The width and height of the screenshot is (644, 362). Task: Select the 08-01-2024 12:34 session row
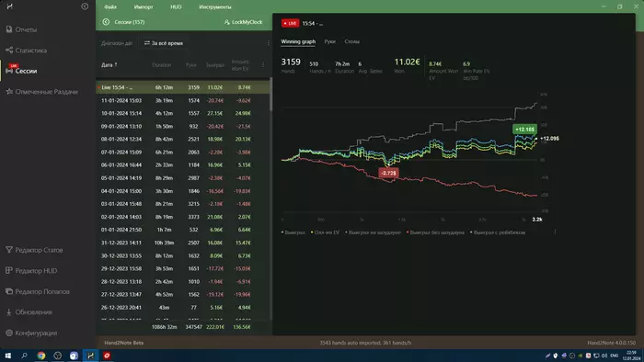[x=183, y=139]
